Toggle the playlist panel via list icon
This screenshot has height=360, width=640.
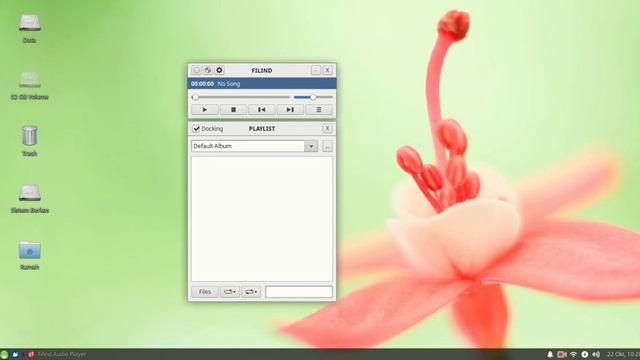pyautogui.click(x=319, y=110)
